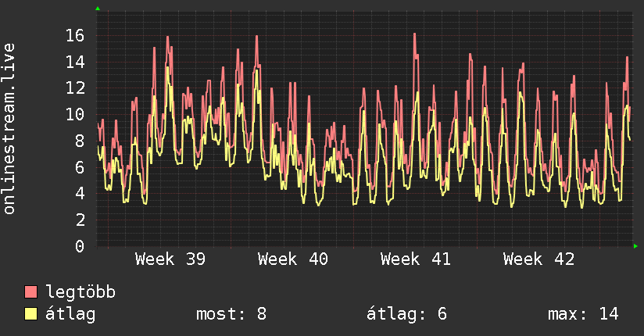
Task: Click the Week 39 axis label
Action: click(170, 259)
